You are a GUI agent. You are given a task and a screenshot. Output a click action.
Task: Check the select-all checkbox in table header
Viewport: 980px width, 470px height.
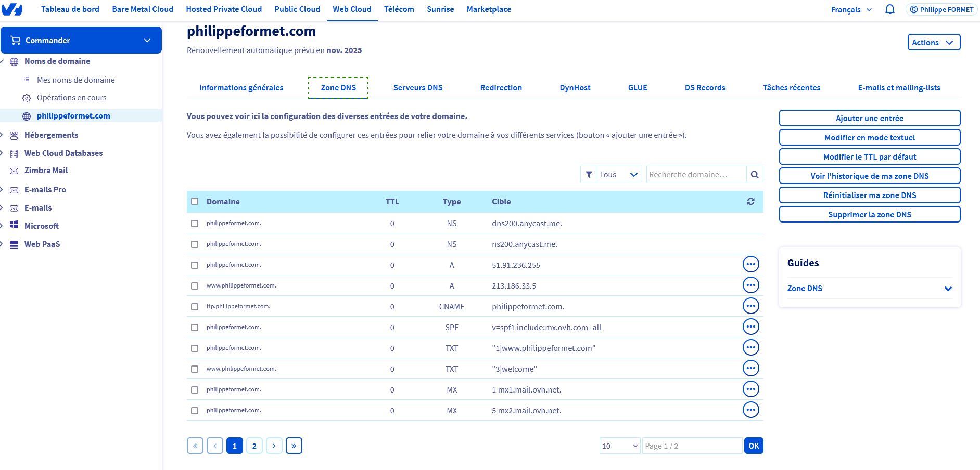click(195, 202)
